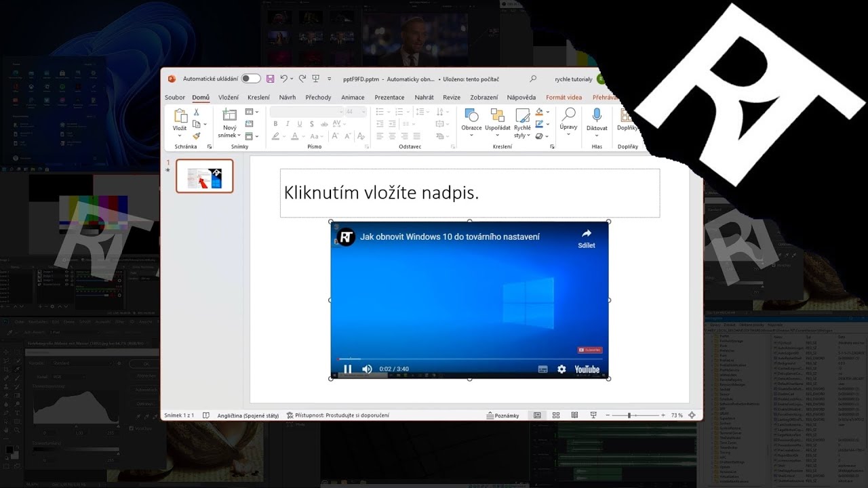This screenshot has width=868, height=488.
Task: Click the clear formatting icon
Action: (x=360, y=136)
